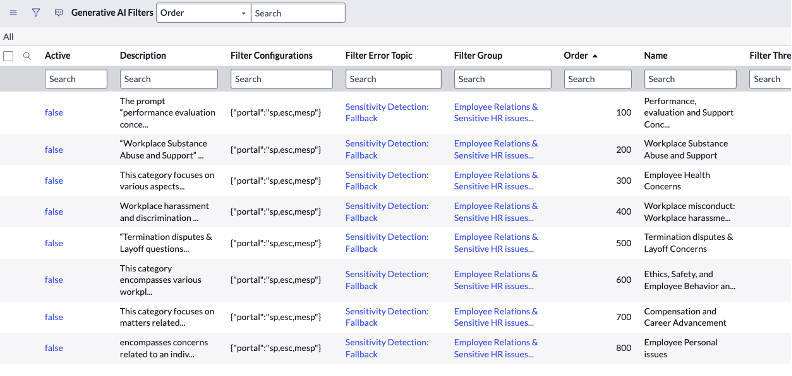Sort by Filter Error Topic header
This screenshot has width=792, height=376.
click(x=379, y=56)
